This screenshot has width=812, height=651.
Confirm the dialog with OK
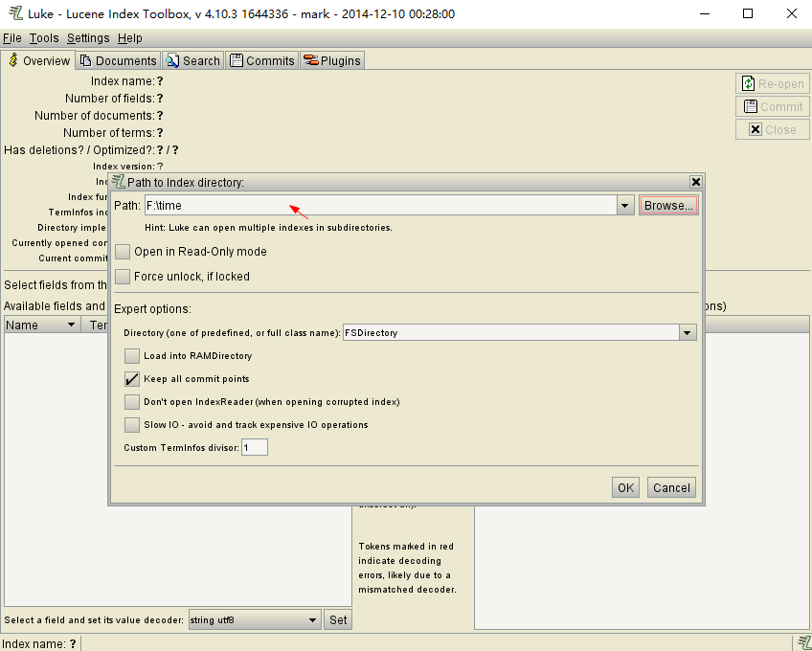click(x=625, y=488)
